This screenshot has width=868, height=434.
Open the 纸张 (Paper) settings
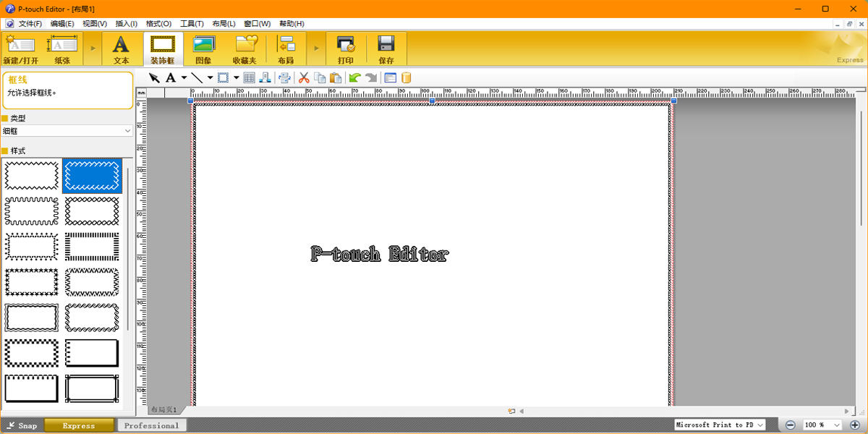click(x=62, y=48)
